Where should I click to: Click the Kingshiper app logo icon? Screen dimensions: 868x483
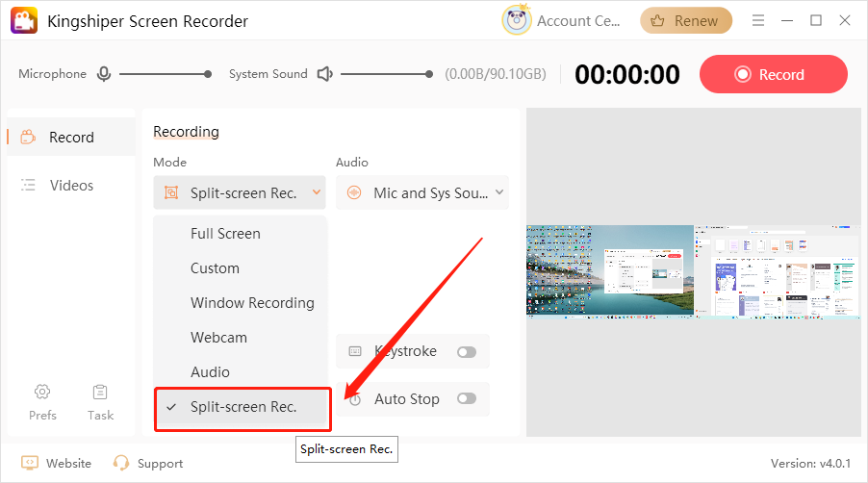(x=24, y=20)
